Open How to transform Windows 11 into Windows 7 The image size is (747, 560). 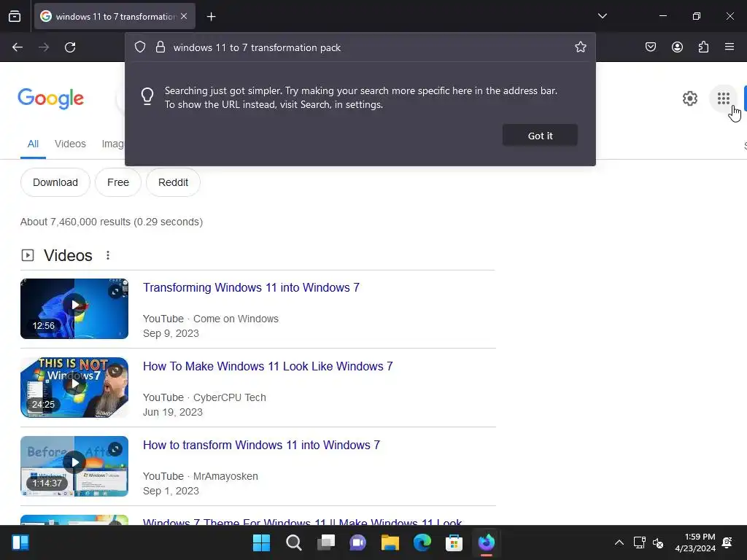(262, 446)
